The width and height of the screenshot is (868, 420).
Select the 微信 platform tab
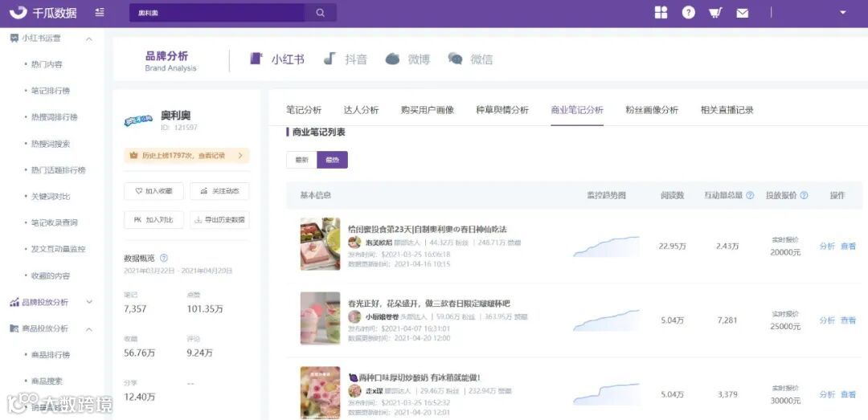(470, 59)
